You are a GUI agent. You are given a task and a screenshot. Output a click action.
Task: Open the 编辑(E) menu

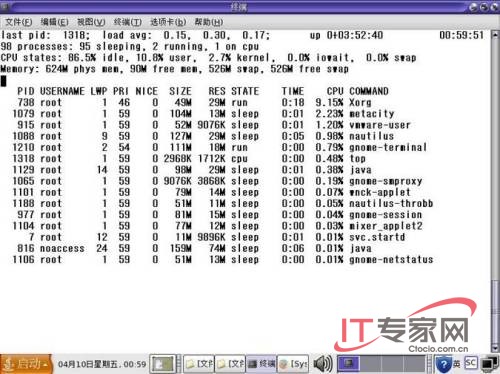coord(54,22)
